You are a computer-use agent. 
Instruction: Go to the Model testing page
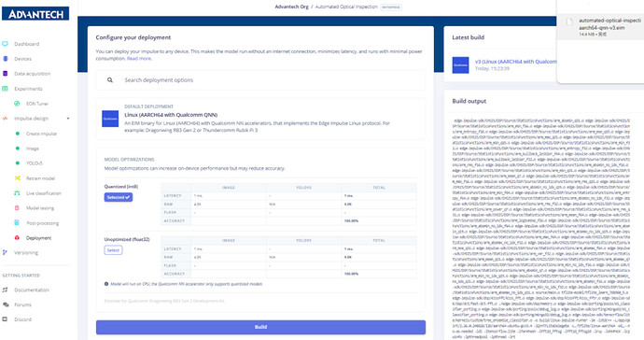[40, 208]
